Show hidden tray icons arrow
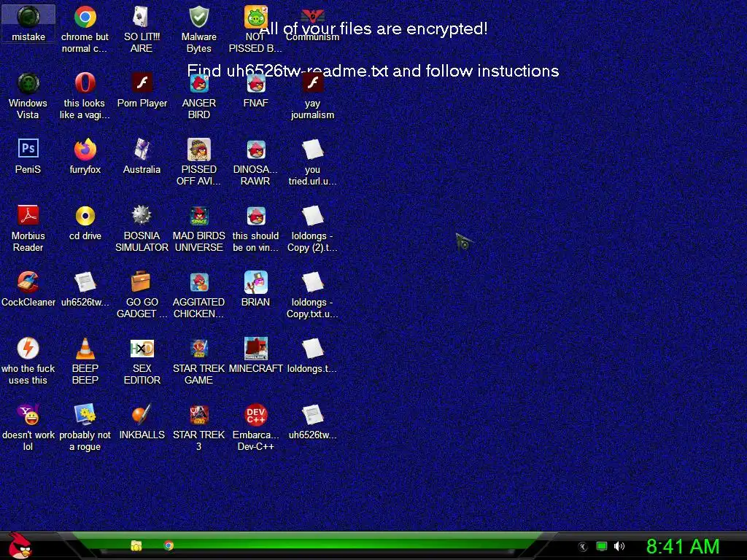This screenshot has height=560, width=747. pyautogui.click(x=583, y=547)
